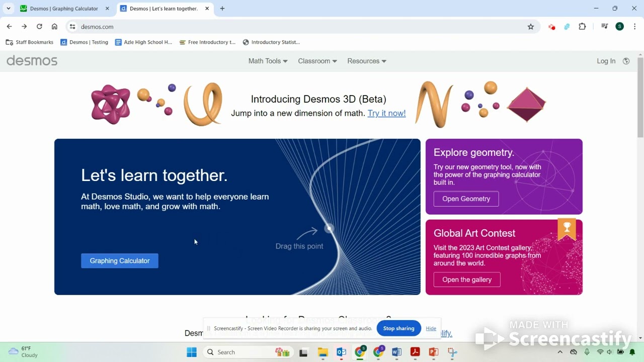The image size is (644, 362).
Task: Select the Let's learn together tab
Action: (164, 9)
